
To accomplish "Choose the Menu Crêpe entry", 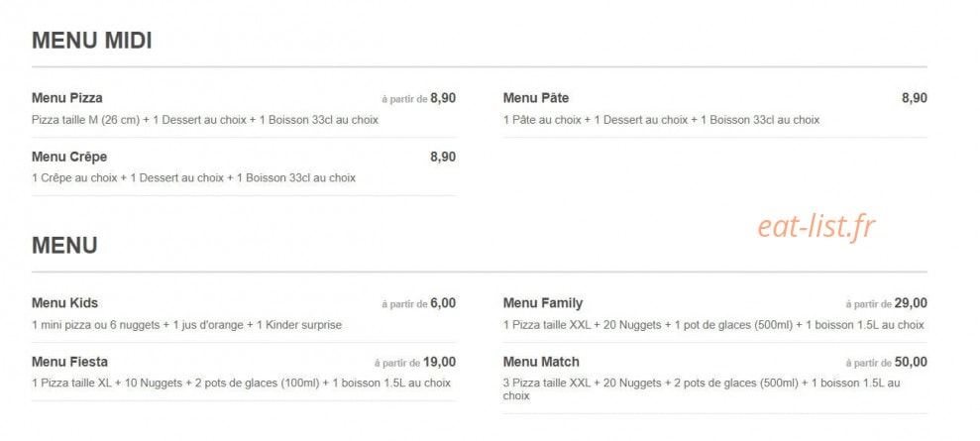I will pyautogui.click(x=69, y=157).
